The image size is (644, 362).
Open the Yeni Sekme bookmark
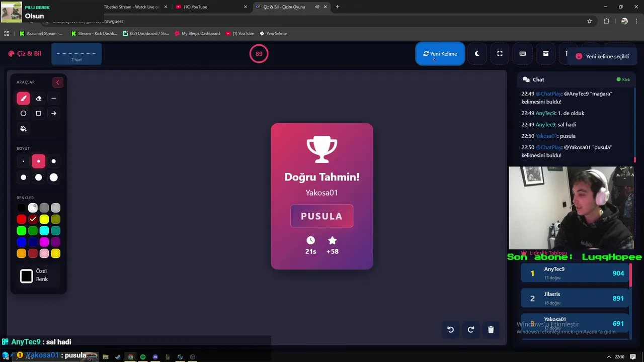(273, 34)
